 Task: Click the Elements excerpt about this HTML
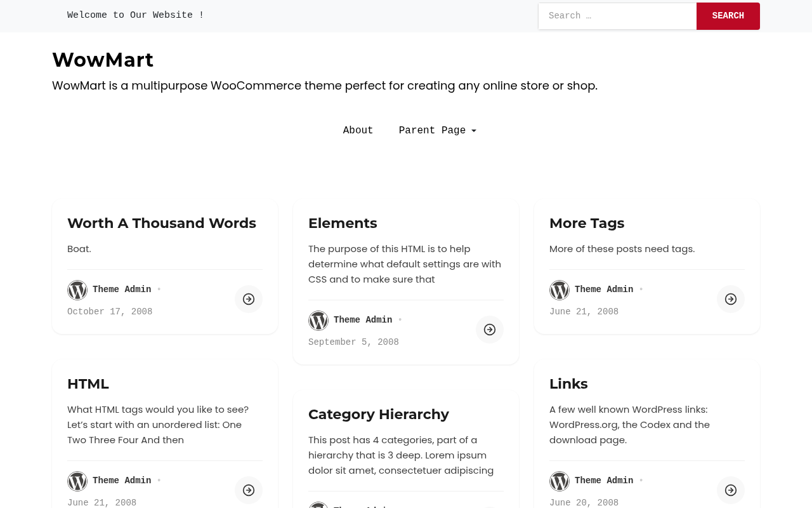pos(405,264)
